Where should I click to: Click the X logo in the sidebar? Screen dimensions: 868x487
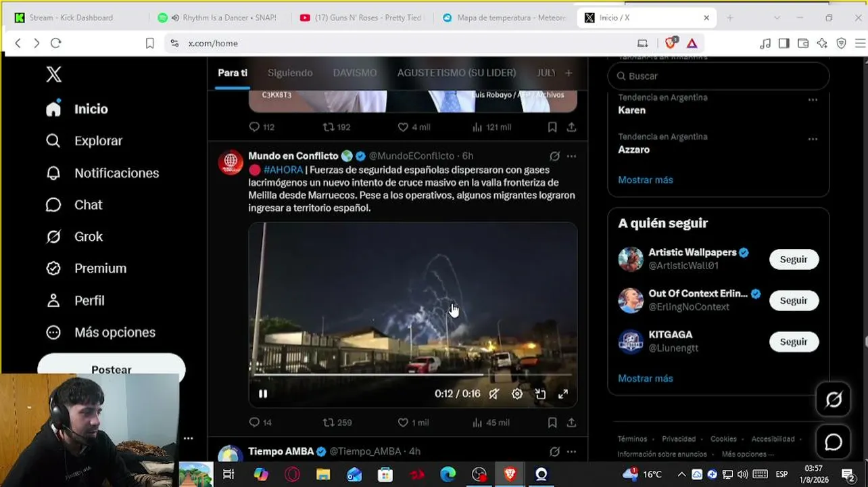53,74
